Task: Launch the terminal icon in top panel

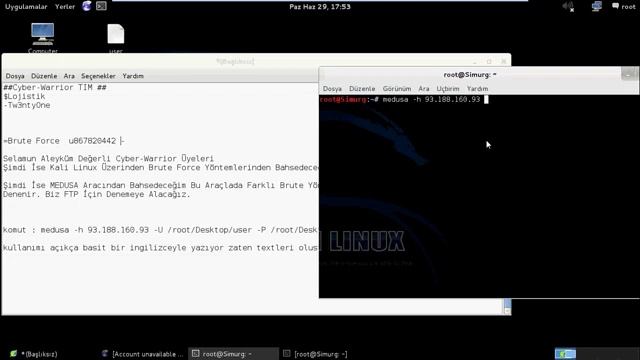Action: 101,6
